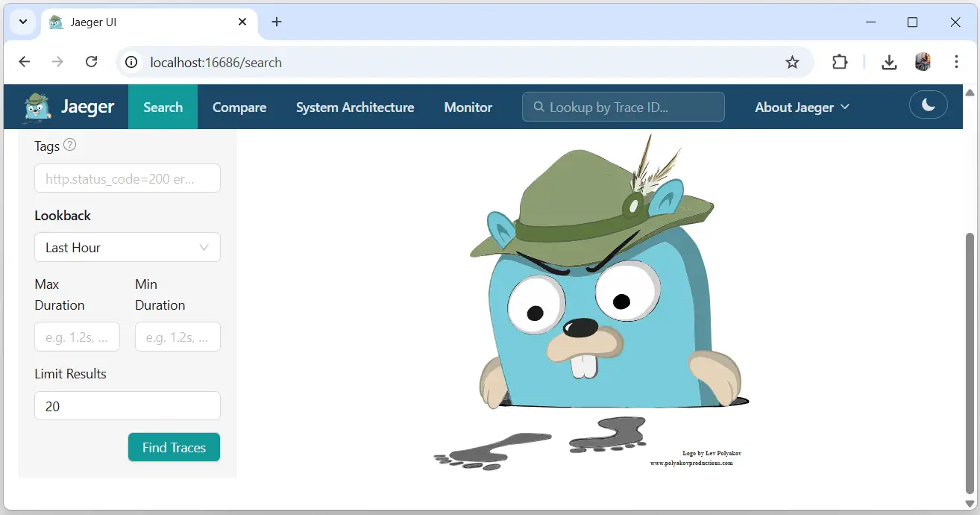The width and height of the screenshot is (980, 515).
Task: Open Chrome three-dot menu
Action: [956, 63]
